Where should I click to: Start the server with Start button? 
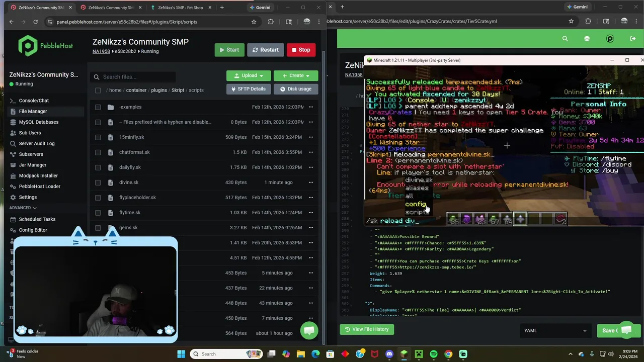click(229, 50)
